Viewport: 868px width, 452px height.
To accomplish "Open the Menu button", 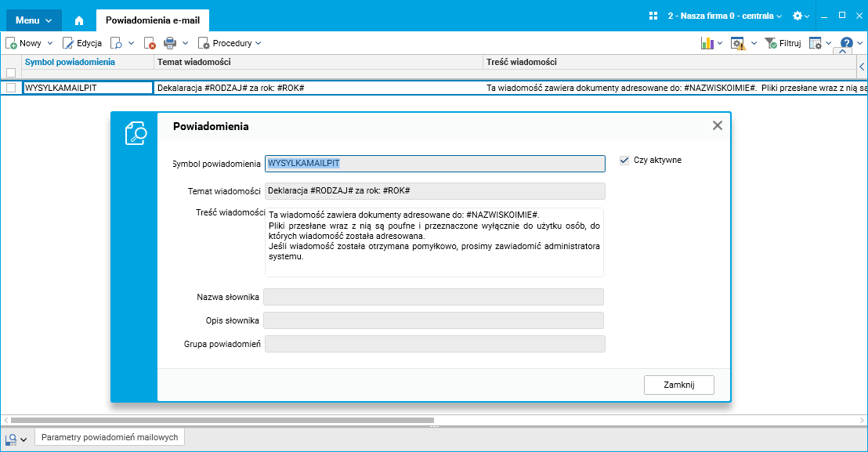I will click(x=34, y=20).
